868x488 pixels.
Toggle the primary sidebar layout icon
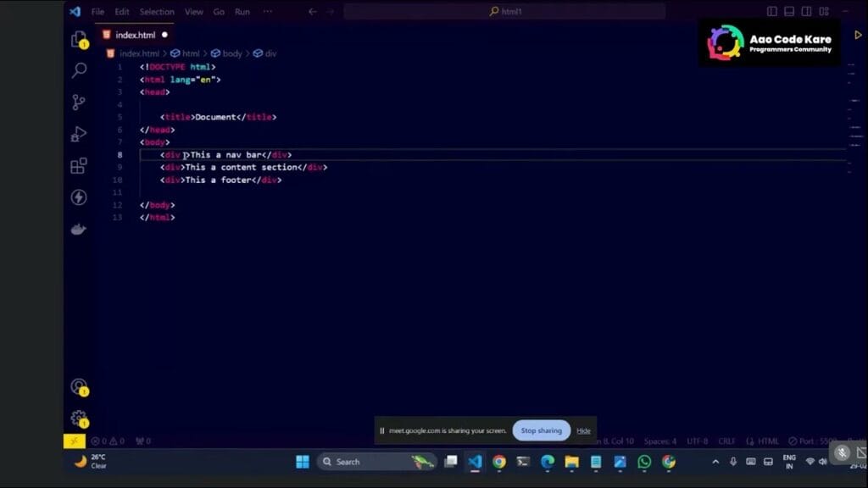tap(771, 12)
